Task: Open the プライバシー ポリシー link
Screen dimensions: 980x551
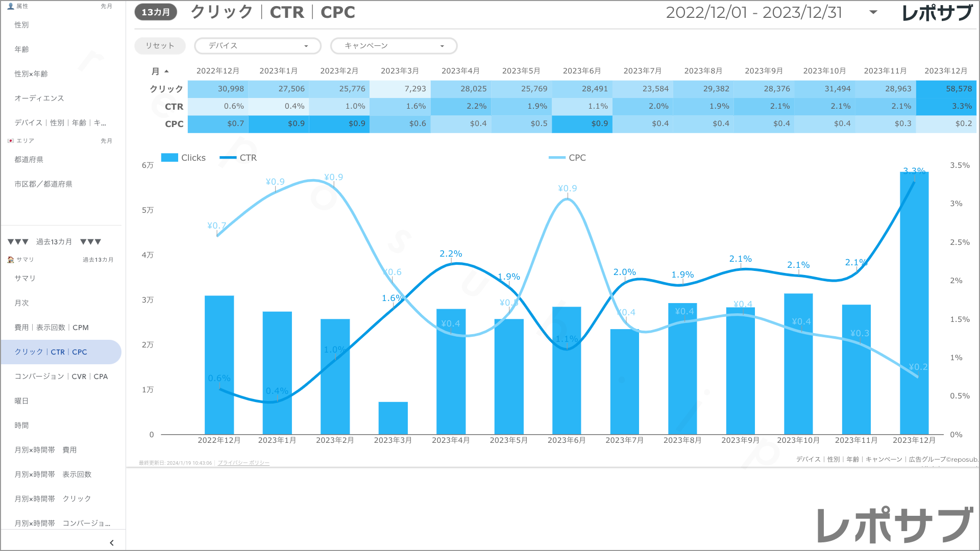Action: coord(243,463)
